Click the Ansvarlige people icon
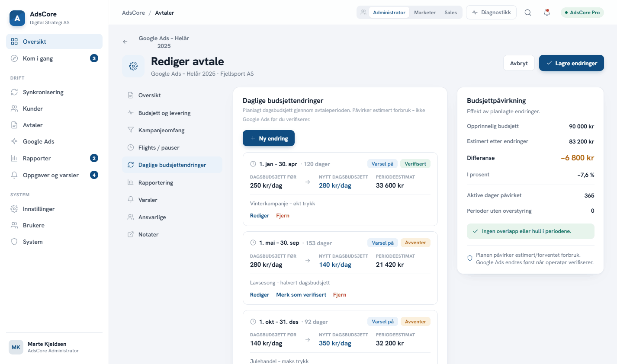This screenshot has height=364, width=617. tap(131, 217)
